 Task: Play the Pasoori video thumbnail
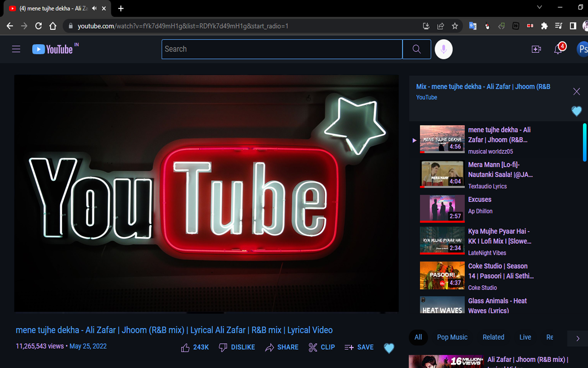click(x=442, y=275)
